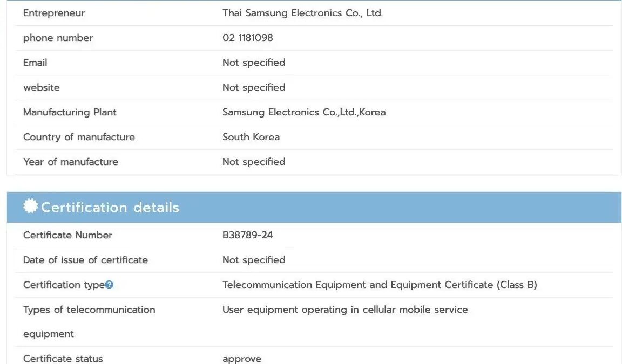
Task: Click the Entrepreneur row label
Action: tap(54, 13)
